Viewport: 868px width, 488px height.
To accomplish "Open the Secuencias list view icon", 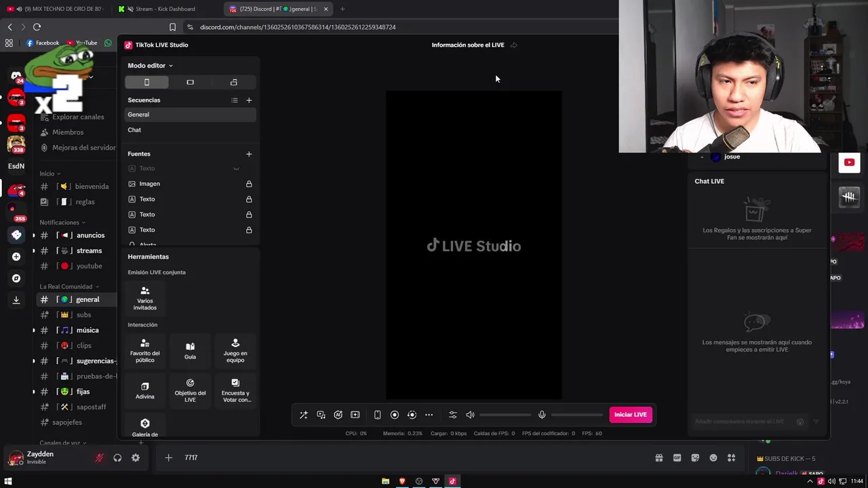I will pos(235,100).
